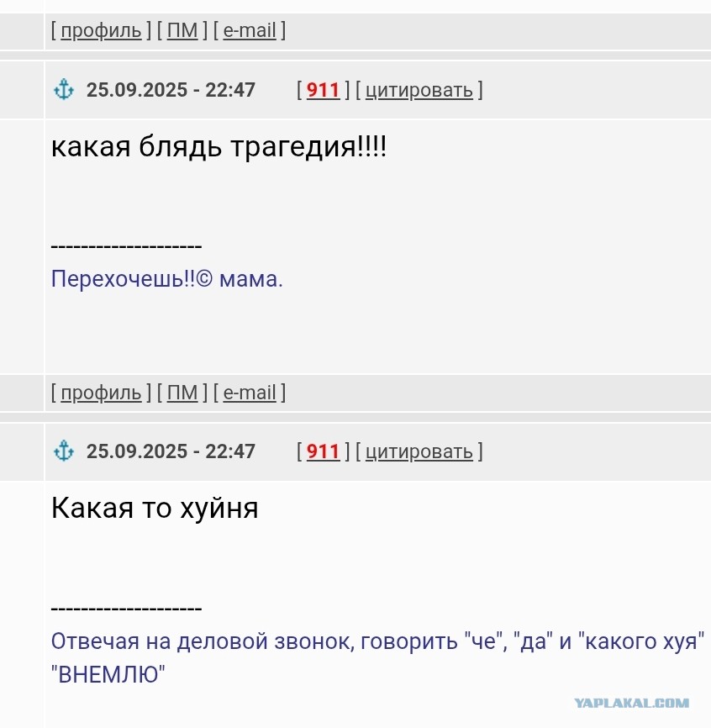Open профиль link of the post before 'трагедия'

(x=101, y=30)
